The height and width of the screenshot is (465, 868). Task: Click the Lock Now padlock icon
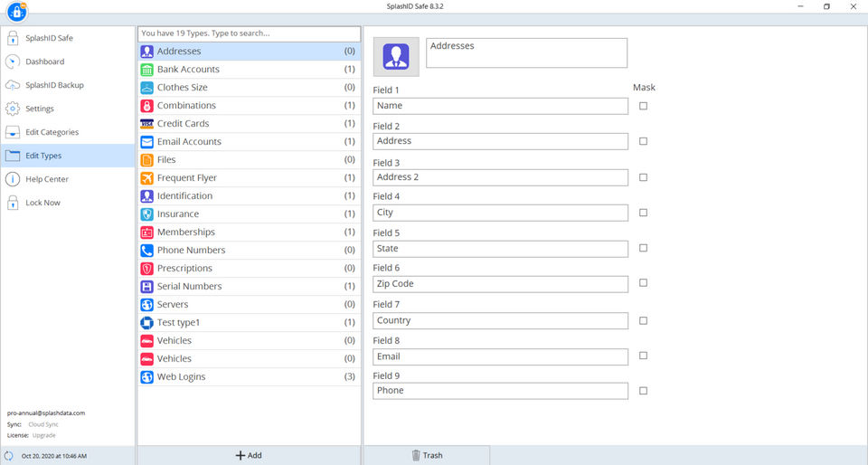pos(12,203)
